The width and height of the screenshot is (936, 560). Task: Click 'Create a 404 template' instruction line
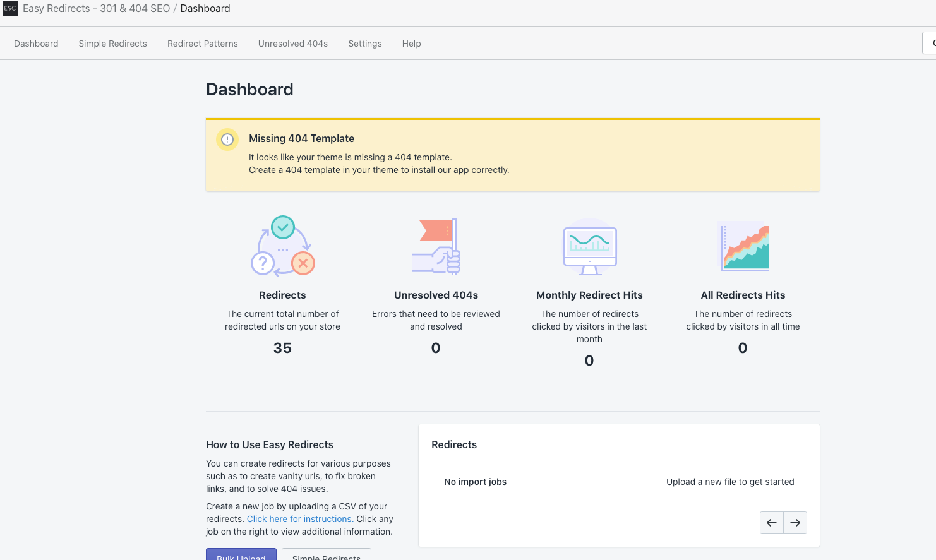click(x=379, y=170)
